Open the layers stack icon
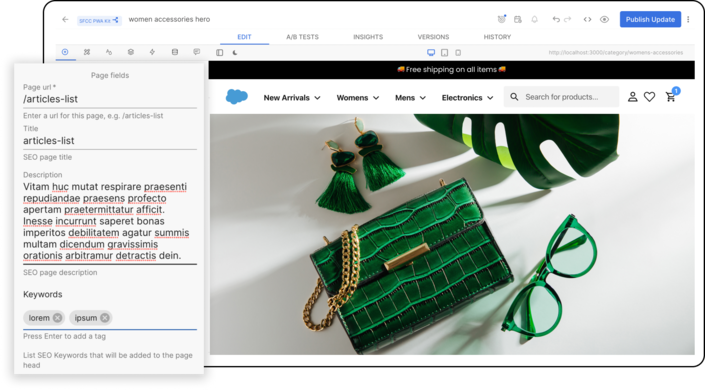This screenshot has width=705, height=390. coord(131,52)
